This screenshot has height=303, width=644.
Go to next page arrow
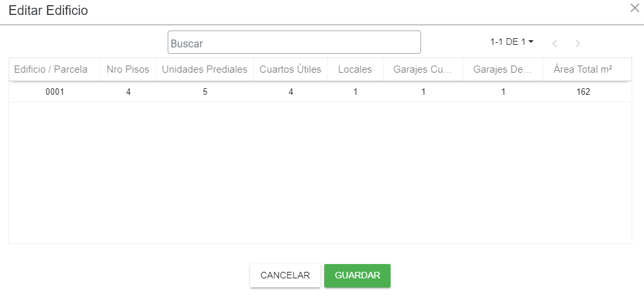tap(578, 43)
